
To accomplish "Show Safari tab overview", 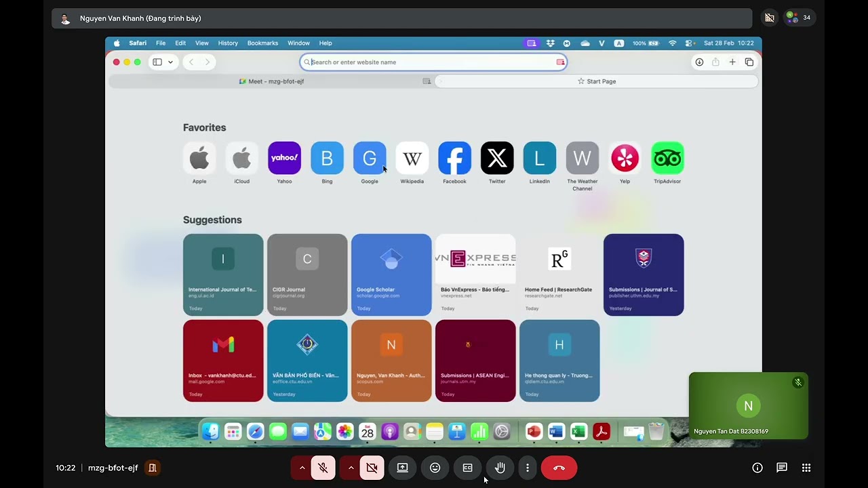I will tap(749, 62).
